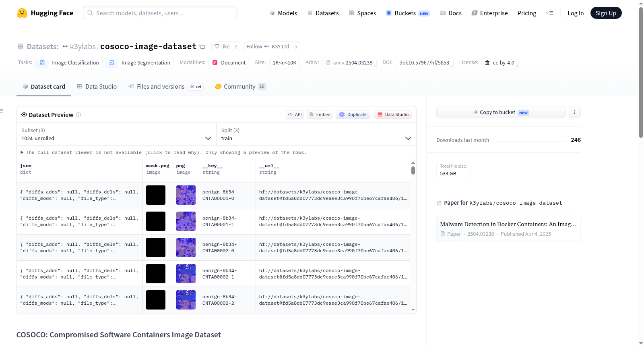Open the k3ylabs owner link
The image size is (644, 347).
[83, 46]
